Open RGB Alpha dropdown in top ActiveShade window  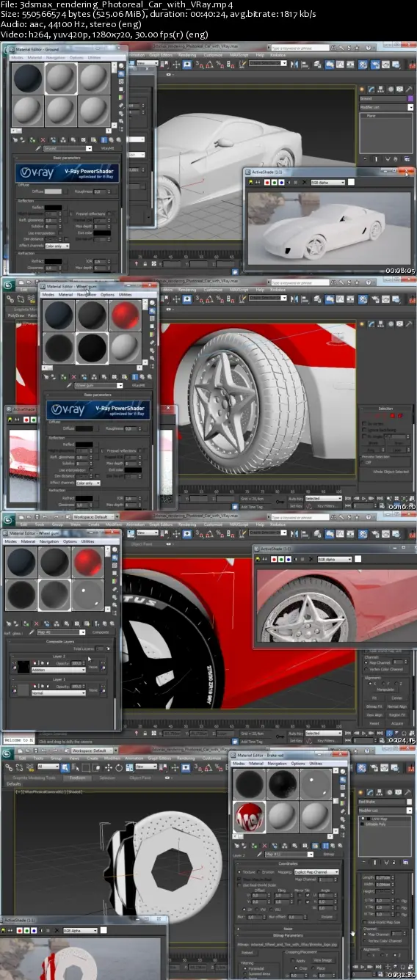tap(327, 181)
